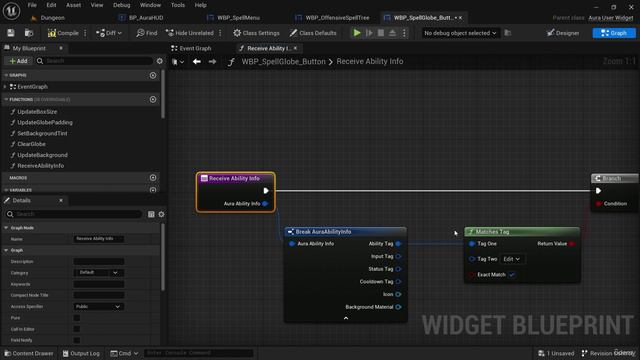The image size is (640, 360).
Task: Select the SetBackgroundTint function
Action: point(42,133)
